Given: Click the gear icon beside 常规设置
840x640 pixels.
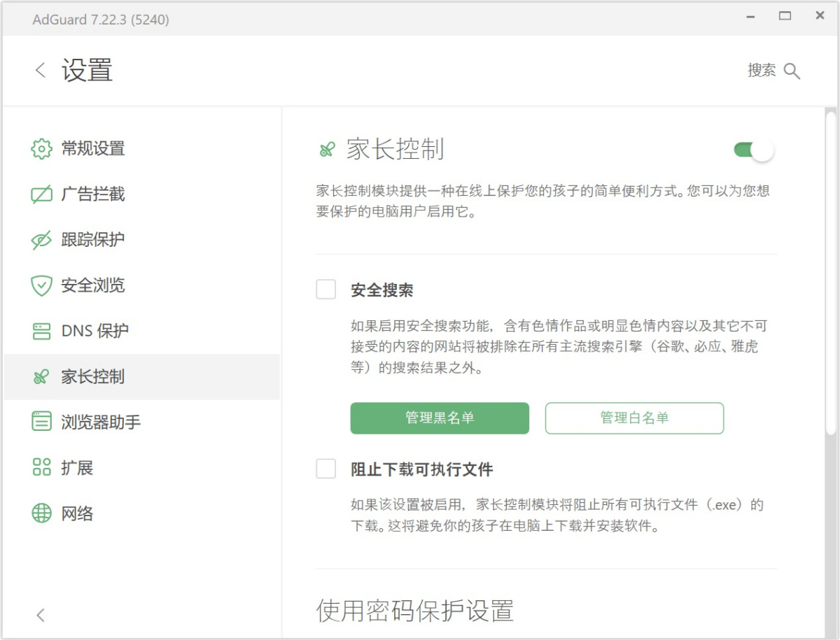Looking at the screenshot, I should (42, 149).
